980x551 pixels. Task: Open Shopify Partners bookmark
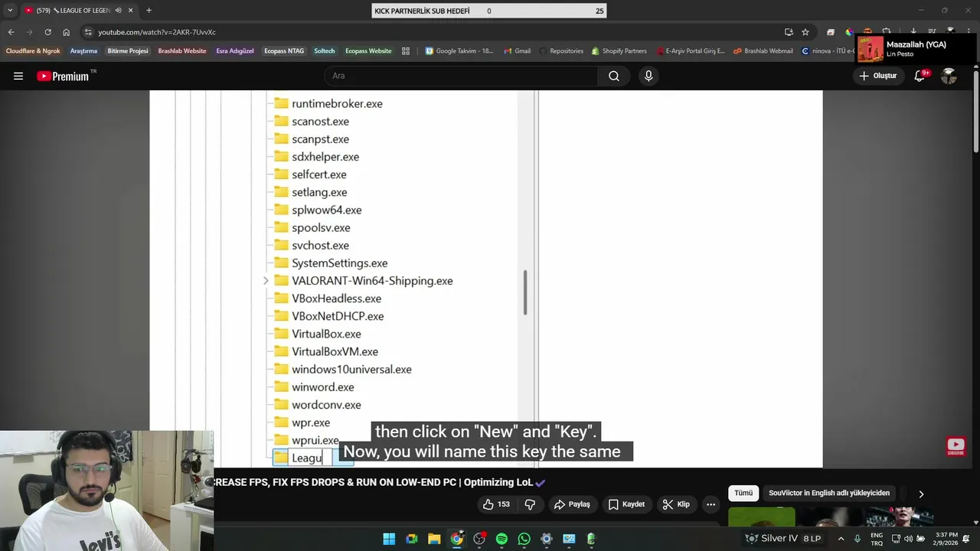pyautogui.click(x=619, y=51)
